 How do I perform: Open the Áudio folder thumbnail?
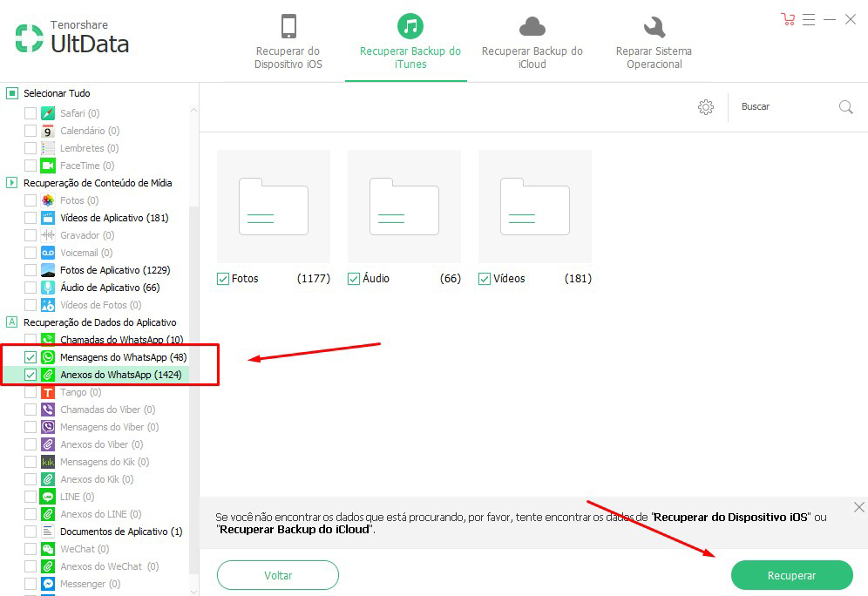coord(404,206)
